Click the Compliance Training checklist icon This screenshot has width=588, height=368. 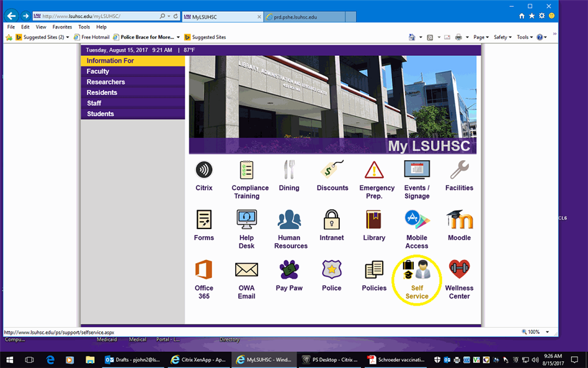tap(246, 170)
